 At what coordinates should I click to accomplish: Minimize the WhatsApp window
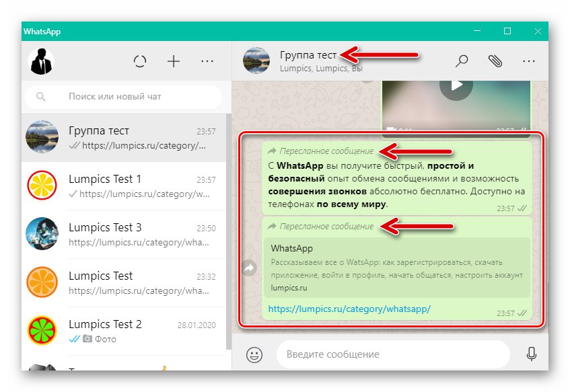(477, 31)
